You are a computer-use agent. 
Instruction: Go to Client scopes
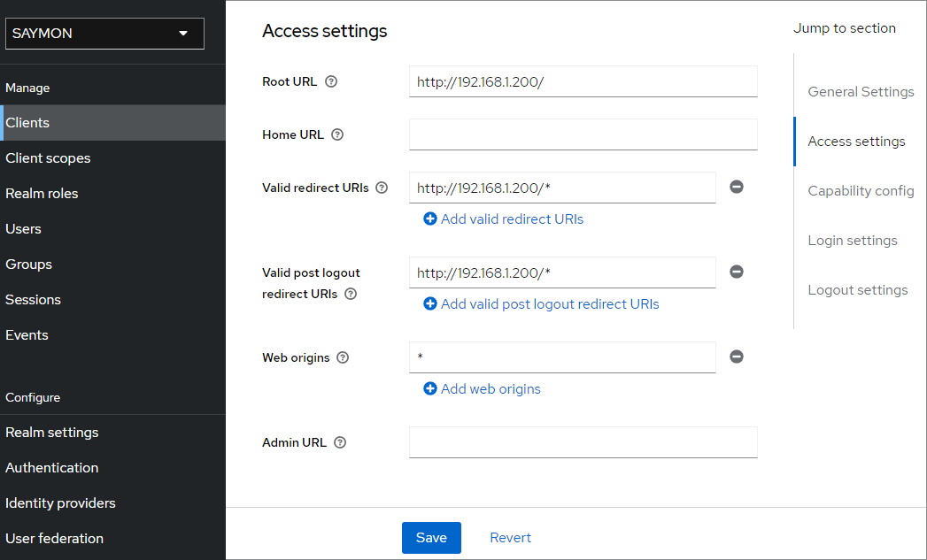pos(113,158)
